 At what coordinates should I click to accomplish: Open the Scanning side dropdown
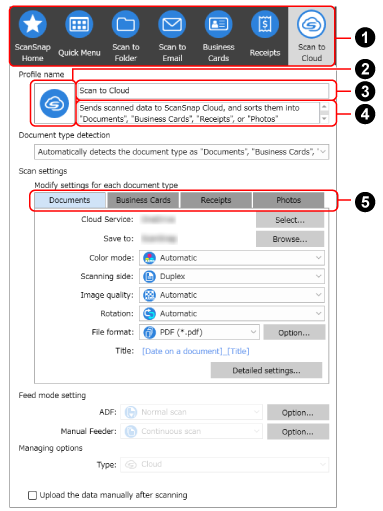[232, 276]
